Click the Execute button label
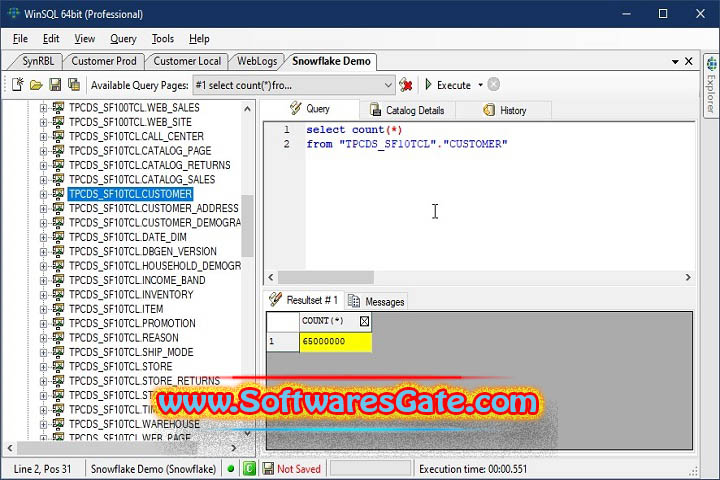 pyautogui.click(x=454, y=85)
